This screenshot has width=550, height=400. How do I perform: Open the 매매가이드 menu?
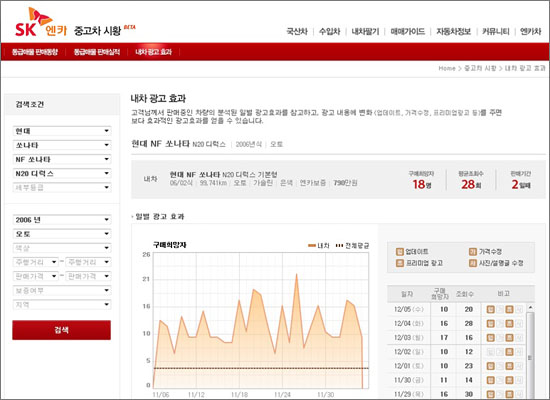coord(408,32)
